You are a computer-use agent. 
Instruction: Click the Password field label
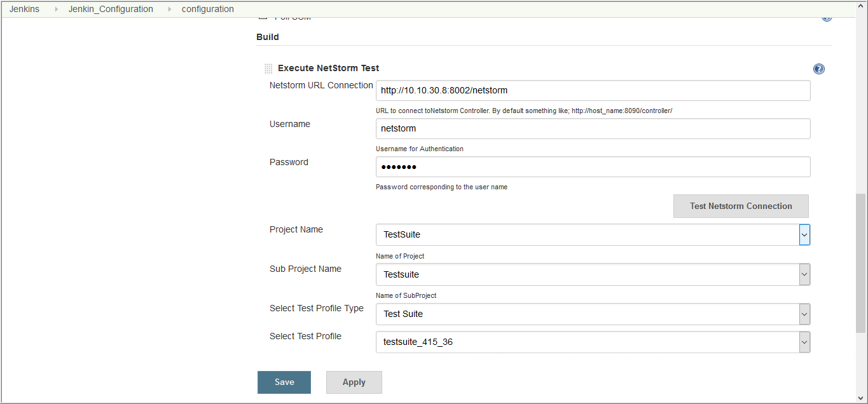289,162
